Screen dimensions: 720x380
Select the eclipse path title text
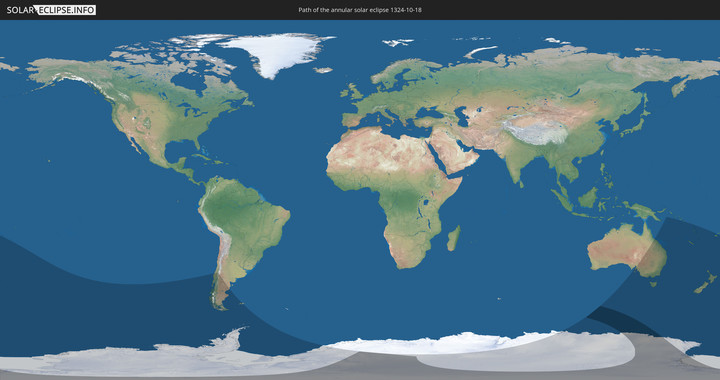pyautogui.click(x=360, y=10)
